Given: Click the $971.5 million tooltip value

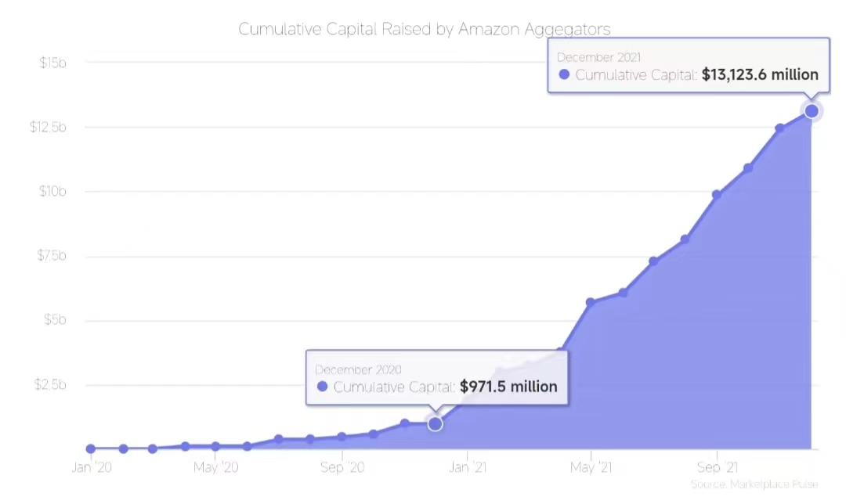Looking at the screenshot, I should point(508,387).
